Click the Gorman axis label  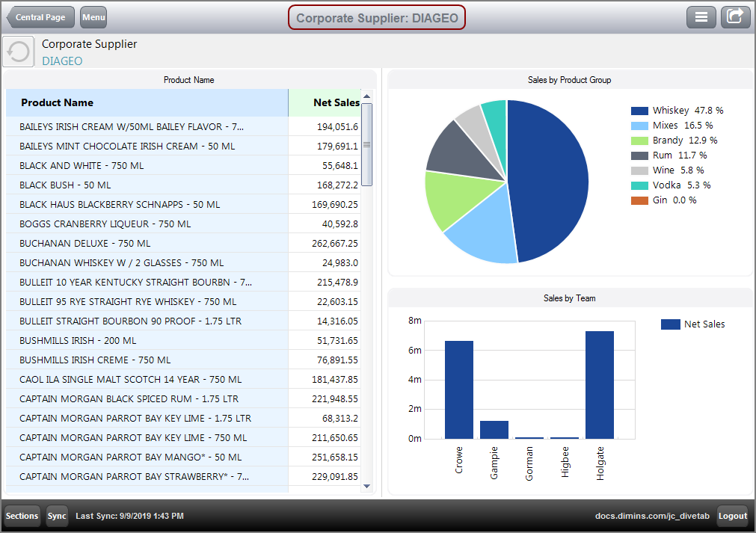tap(529, 463)
